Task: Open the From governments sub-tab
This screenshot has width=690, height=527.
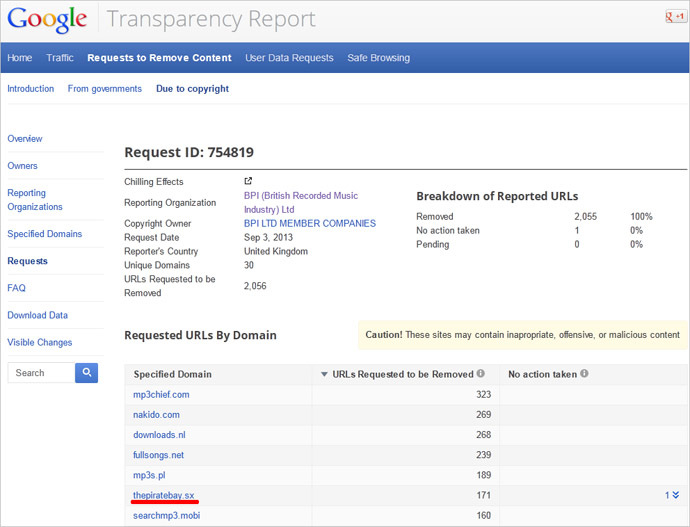Action: (105, 88)
